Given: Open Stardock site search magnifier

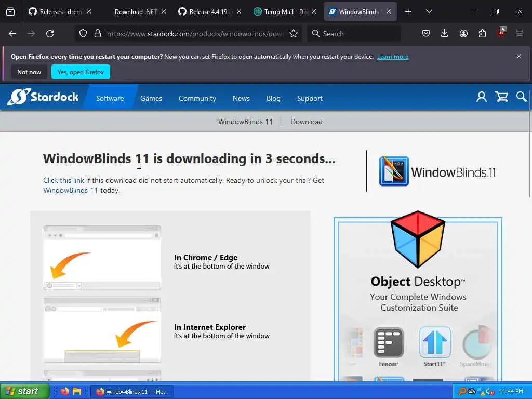Looking at the screenshot, I should point(522,97).
